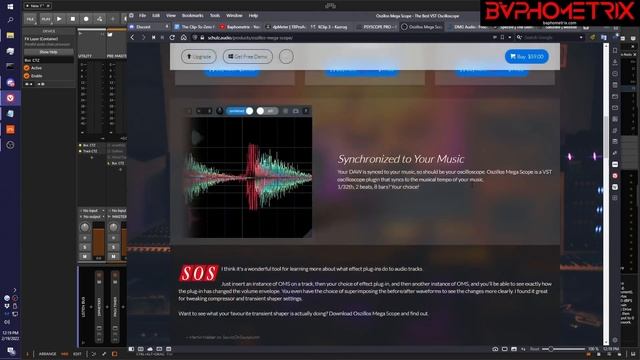Arm the Bitwig transport record button
The image size is (640, 360).
86,19
